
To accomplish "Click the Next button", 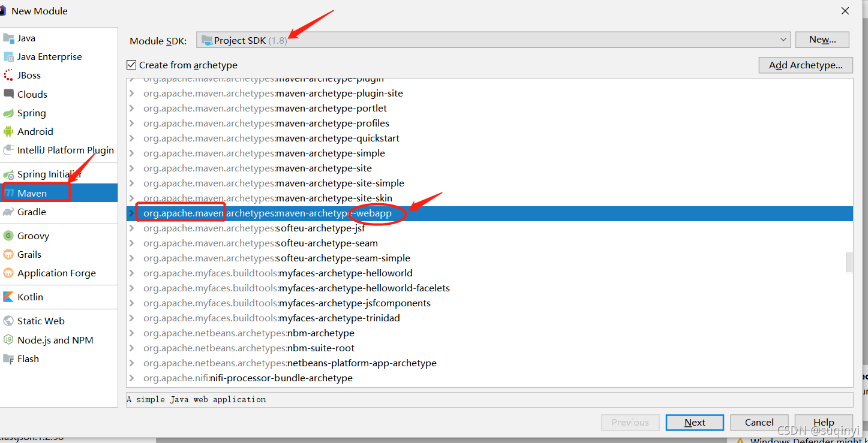I will [x=695, y=423].
